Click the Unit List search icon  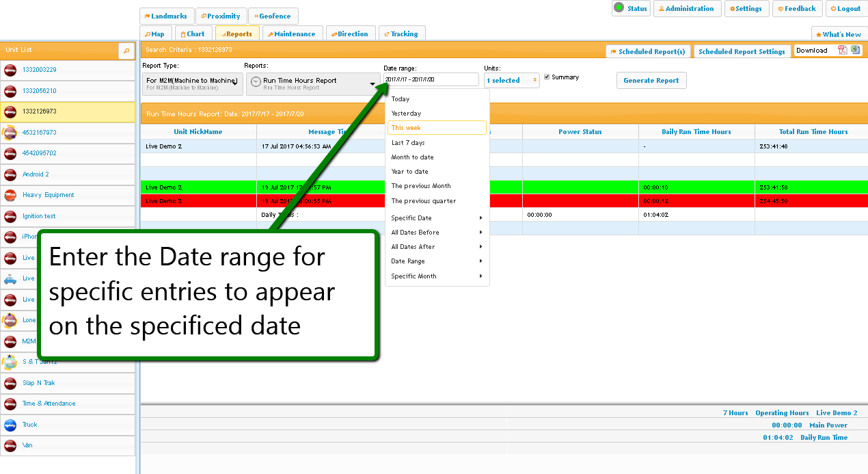(126, 51)
